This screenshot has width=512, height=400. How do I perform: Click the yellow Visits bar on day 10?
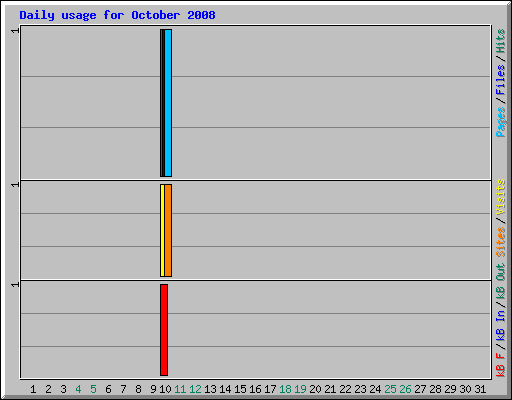point(162,230)
